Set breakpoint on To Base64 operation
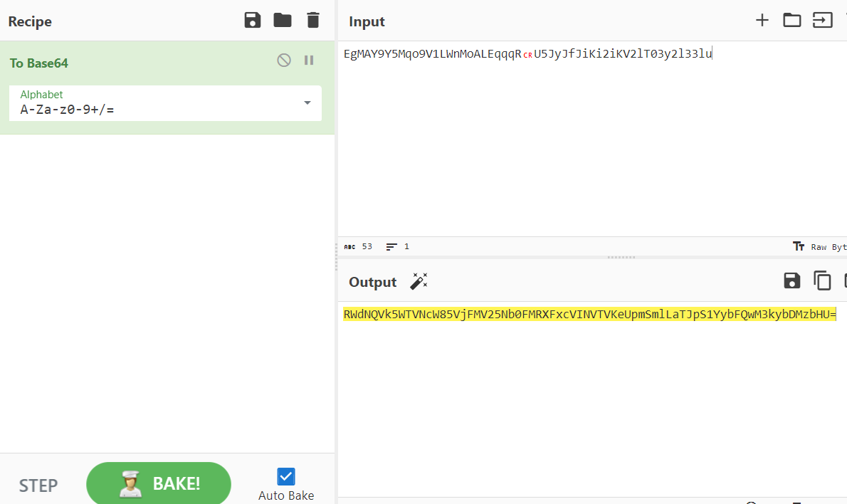The width and height of the screenshot is (847, 504). coord(309,60)
